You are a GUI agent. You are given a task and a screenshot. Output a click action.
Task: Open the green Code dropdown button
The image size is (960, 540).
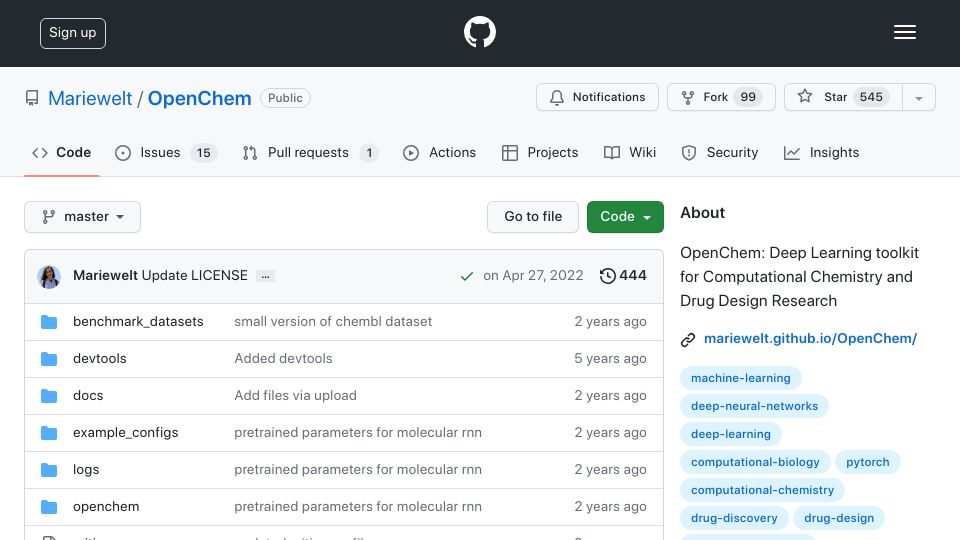[625, 217]
